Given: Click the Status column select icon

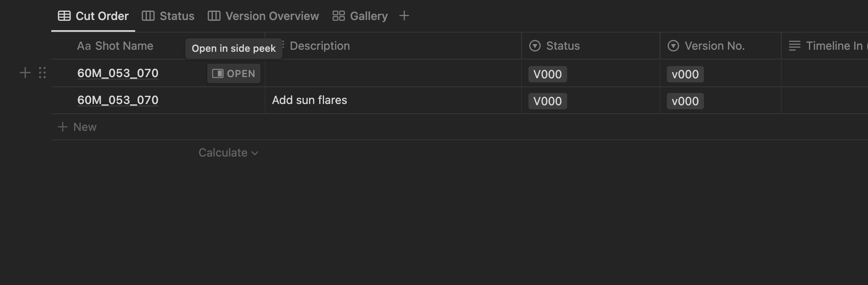Looking at the screenshot, I should (535, 46).
